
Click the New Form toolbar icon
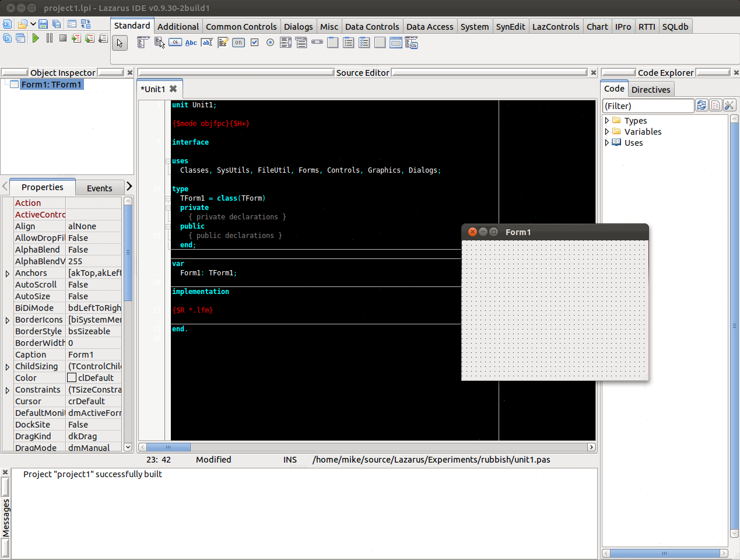(72, 24)
